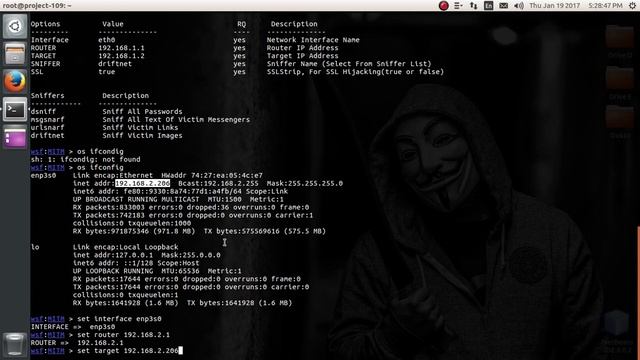The width and height of the screenshot is (640, 360).
Task: Click Mask:255.255.255.0 text
Action: pyautogui.click(x=305, y=183)
